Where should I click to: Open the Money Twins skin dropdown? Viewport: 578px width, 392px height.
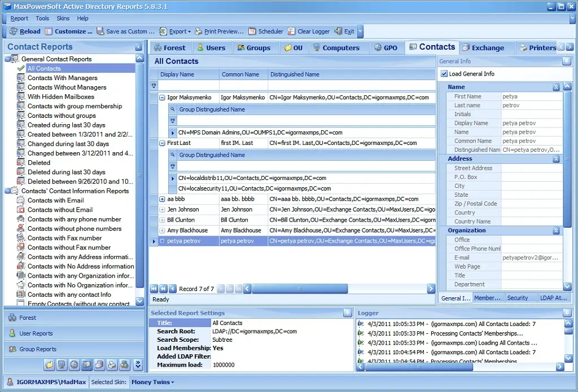[x=152, y=382]
